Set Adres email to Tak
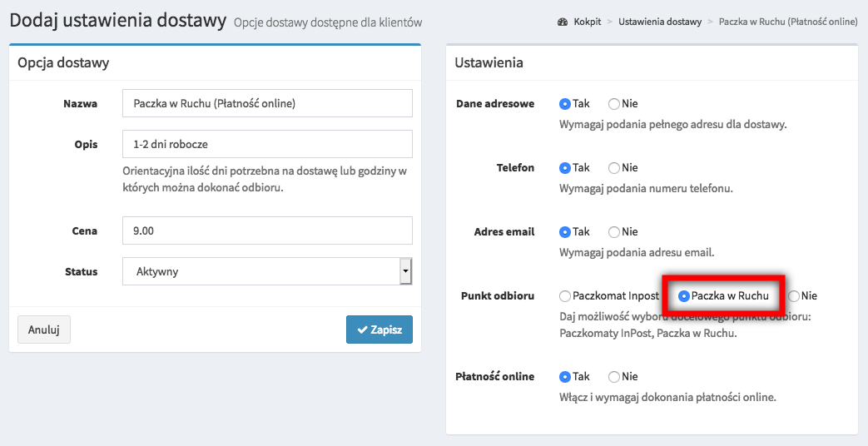Image resolution: width=868 pixels, height=446 pixels. pos(564,232)
